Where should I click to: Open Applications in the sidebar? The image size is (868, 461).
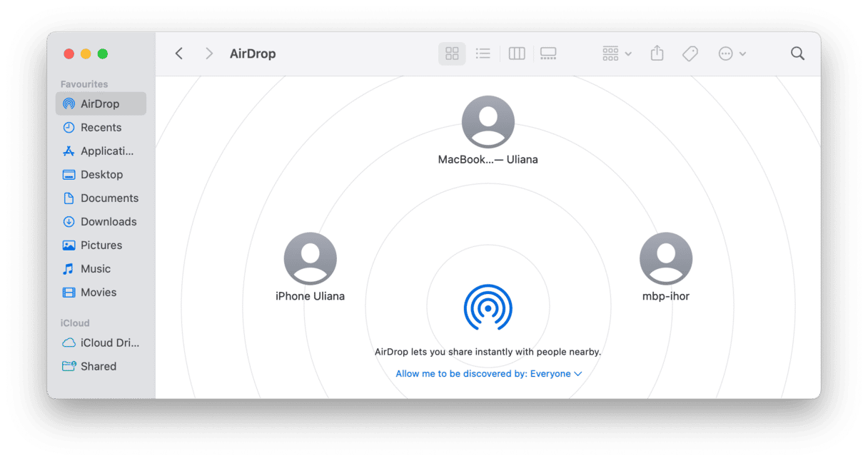pos(101,151)
